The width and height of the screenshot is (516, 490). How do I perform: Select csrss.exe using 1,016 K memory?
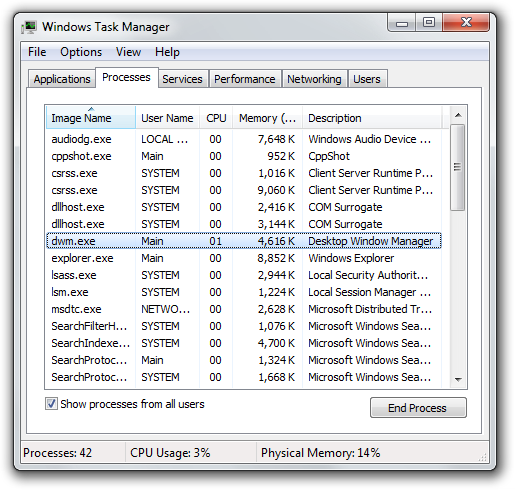coord(244,173)
